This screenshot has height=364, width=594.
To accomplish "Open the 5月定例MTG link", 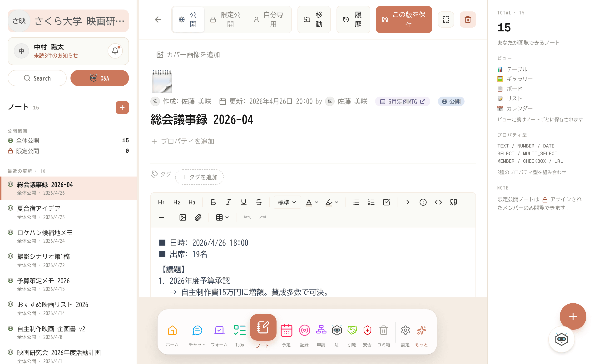I will coord(402,102).
